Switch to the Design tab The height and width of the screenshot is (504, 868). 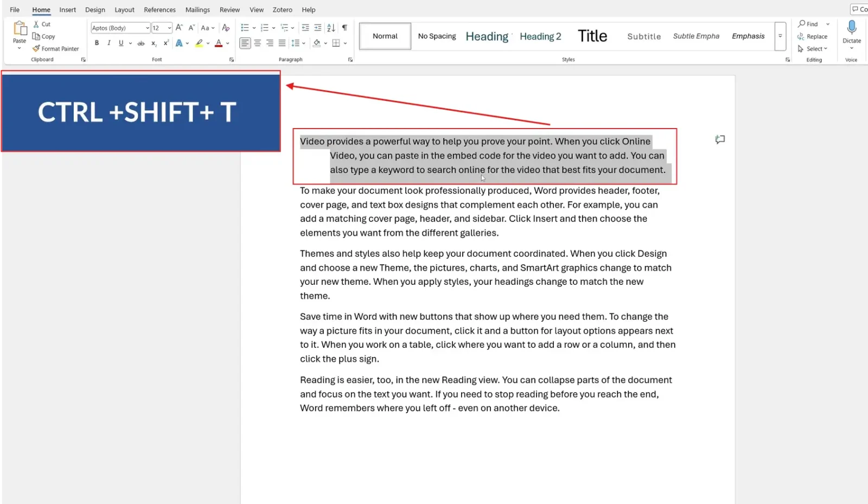tap(95, 10)
